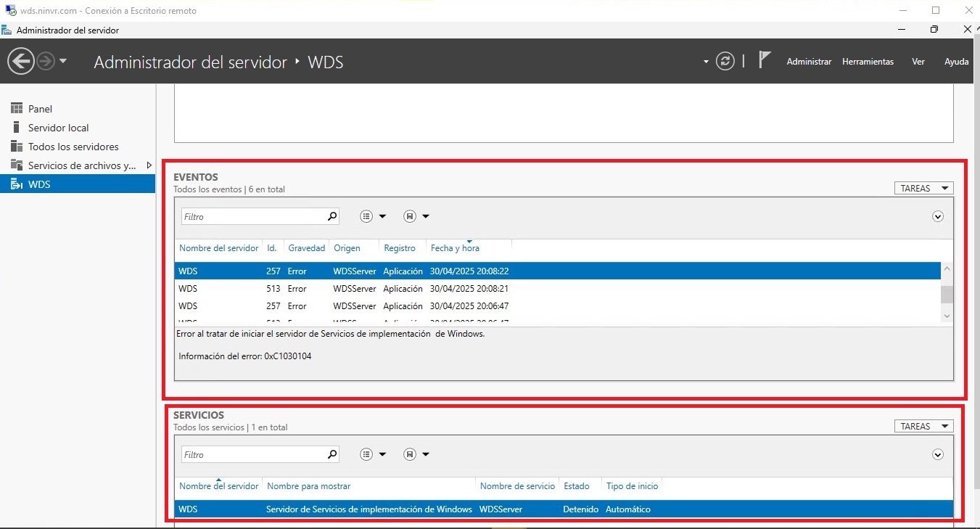Screen dimensions: 980x529
Task: Sort events by Fecha y hora column
Action: pos(455,248)
